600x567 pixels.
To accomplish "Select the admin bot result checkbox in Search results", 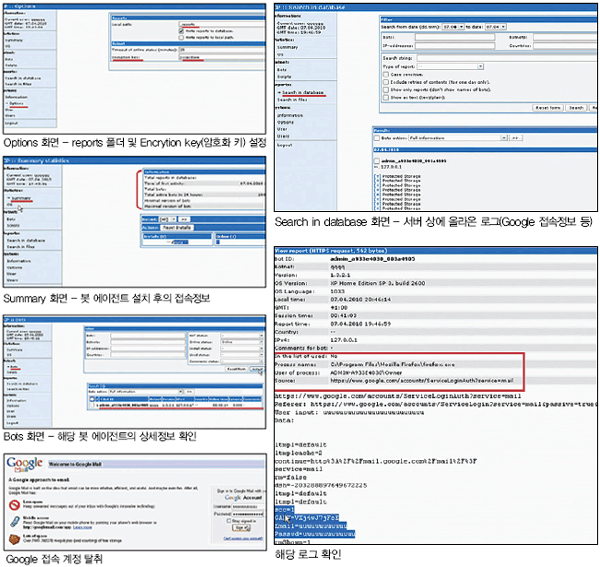I will (x=377, y=161).
